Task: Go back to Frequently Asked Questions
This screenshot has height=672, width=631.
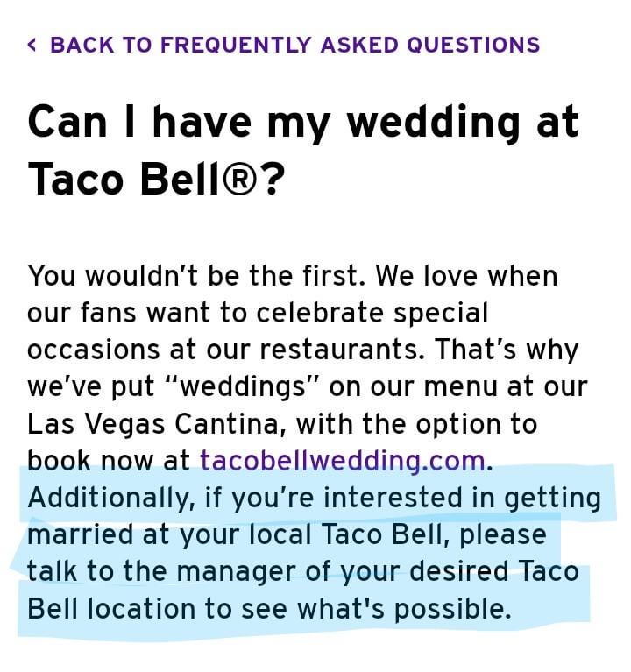Action: point(283,45)
